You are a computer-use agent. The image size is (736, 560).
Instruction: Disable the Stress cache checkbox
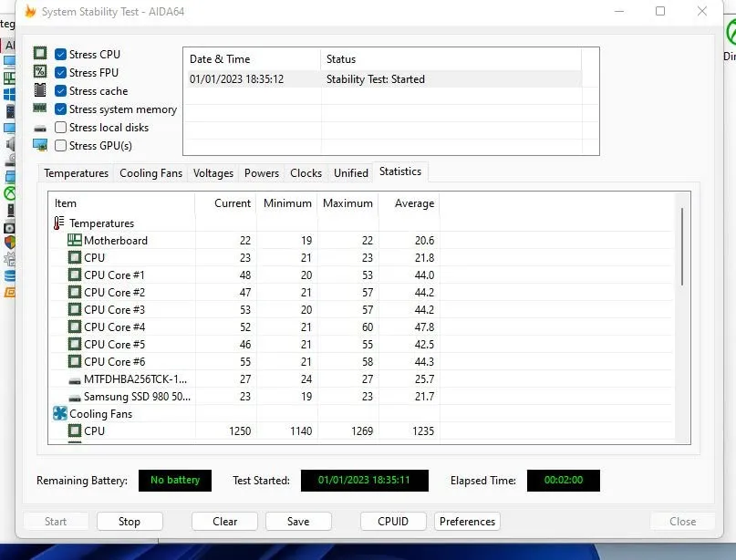60,91
